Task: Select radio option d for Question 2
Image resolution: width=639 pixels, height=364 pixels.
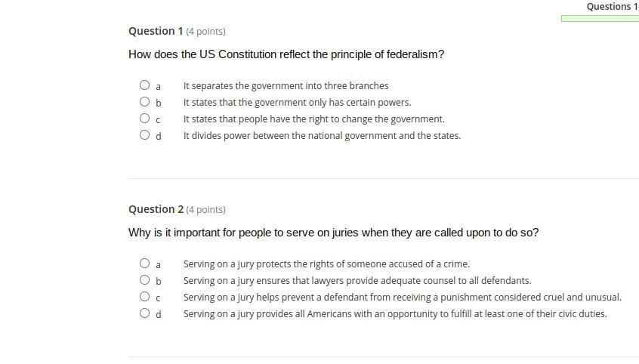Action: point(145,313)
